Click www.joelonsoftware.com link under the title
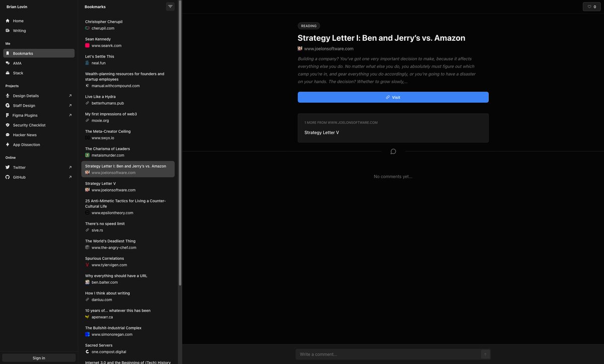The image size is (604, 364). coord(329,49)
